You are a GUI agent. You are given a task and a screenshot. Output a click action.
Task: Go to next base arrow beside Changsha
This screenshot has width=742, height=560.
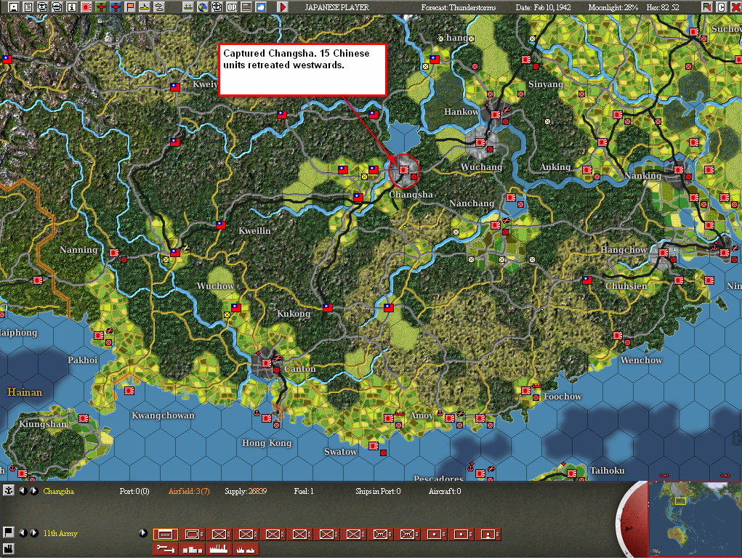pyautogui.click(x=34, y=491)
